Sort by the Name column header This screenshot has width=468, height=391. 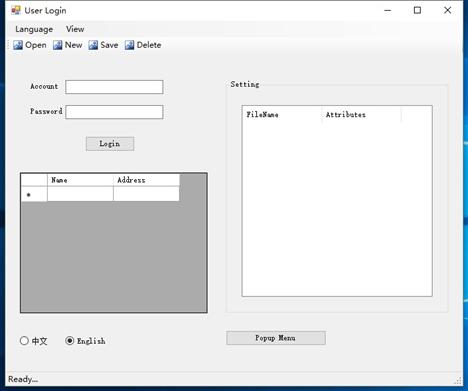(x=80, y=180)
